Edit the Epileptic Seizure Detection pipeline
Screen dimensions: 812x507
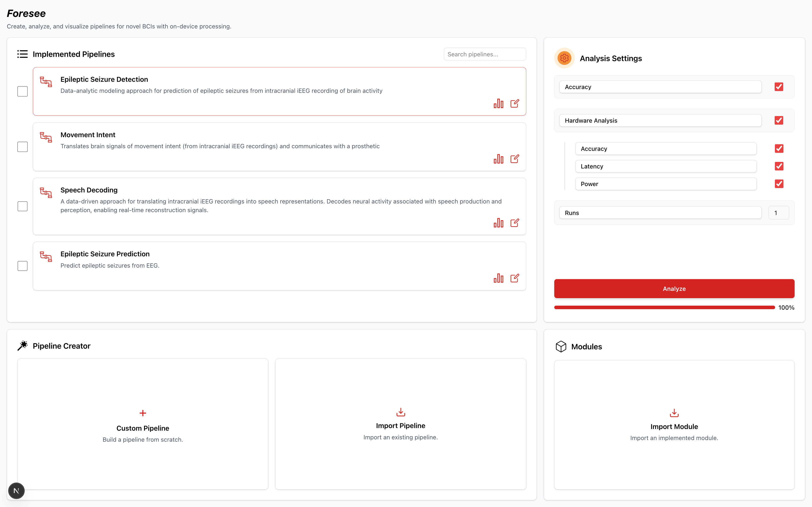click(515, 103)
